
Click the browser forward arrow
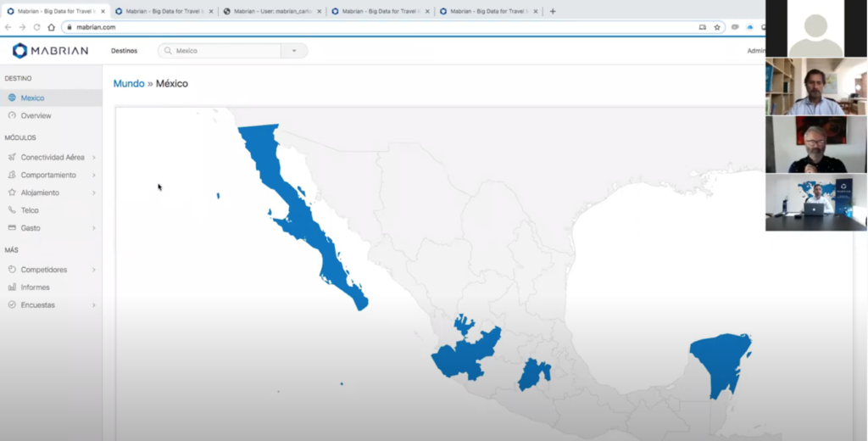tap(22, 27)
